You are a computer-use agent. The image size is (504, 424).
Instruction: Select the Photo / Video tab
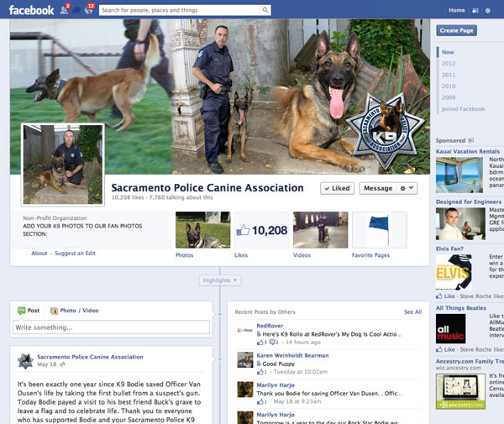point(75,311)
